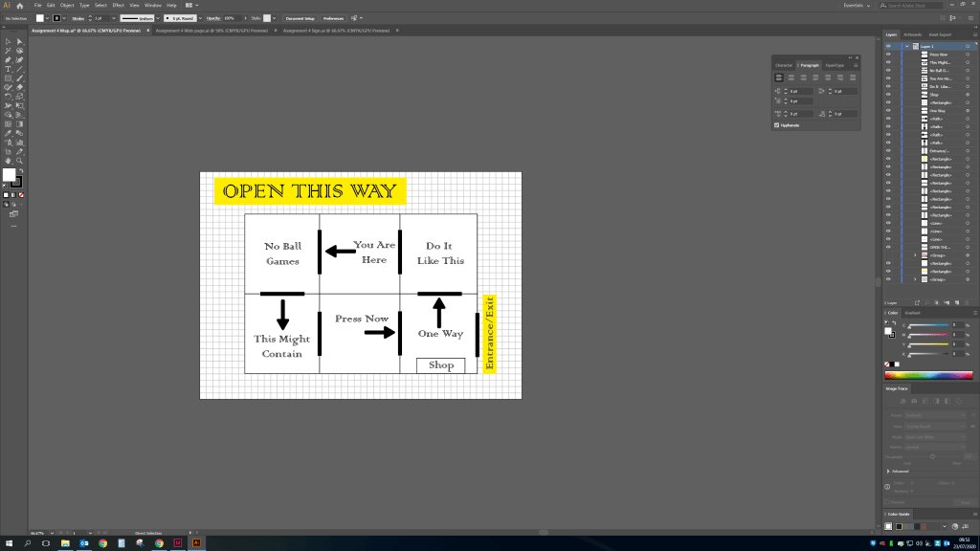The width and height of the screenshot is (980, 551).
Task: Click the CMYK color spectrum bar
Action: click(928, 375)
